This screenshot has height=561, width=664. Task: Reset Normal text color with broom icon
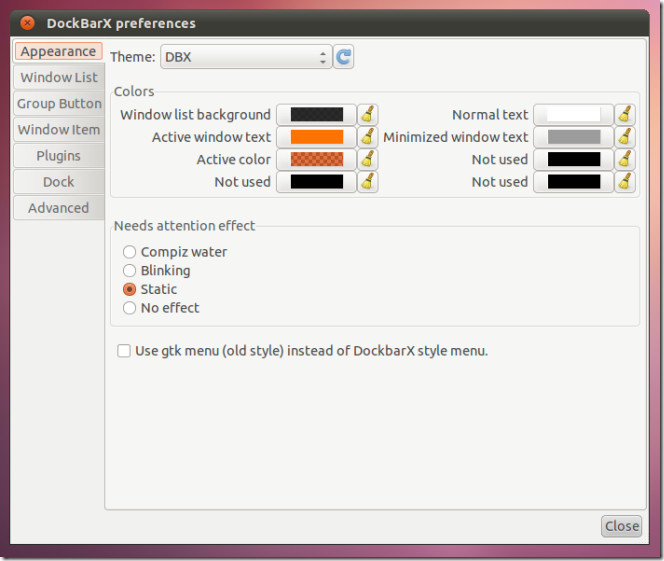tap(625, 114)
